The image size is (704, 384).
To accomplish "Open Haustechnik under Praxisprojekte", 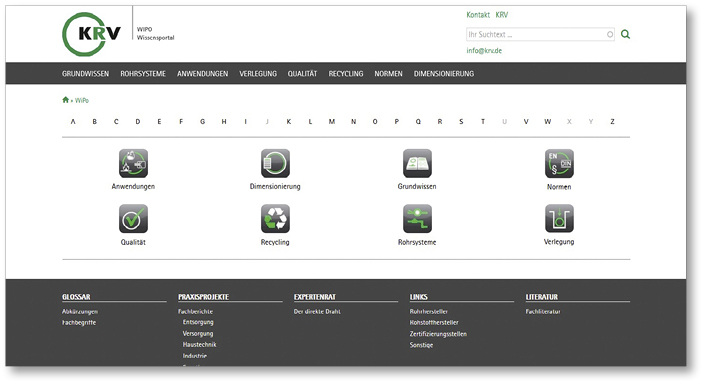I will [199, 345].
